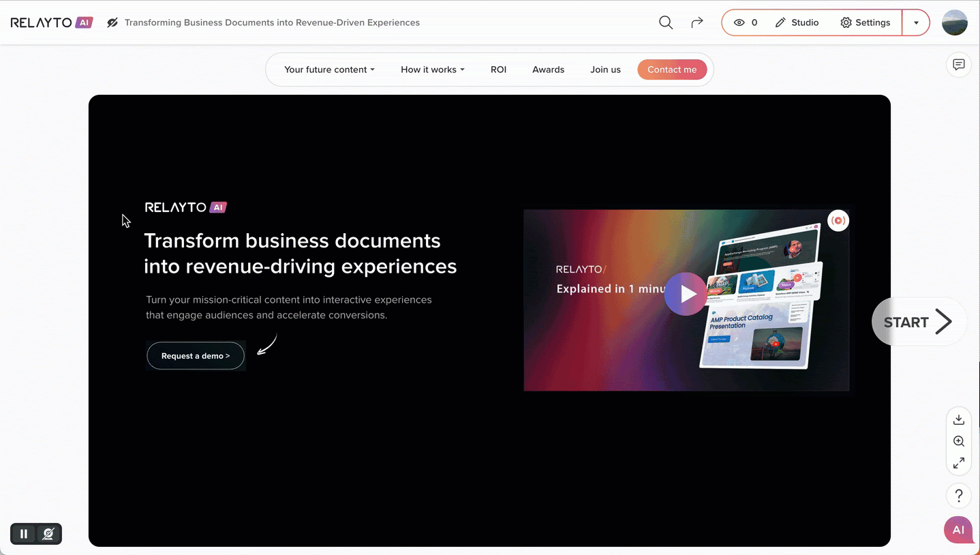
Task: Toggle the hidden visibility icon beside title
Action: point(112,22)
